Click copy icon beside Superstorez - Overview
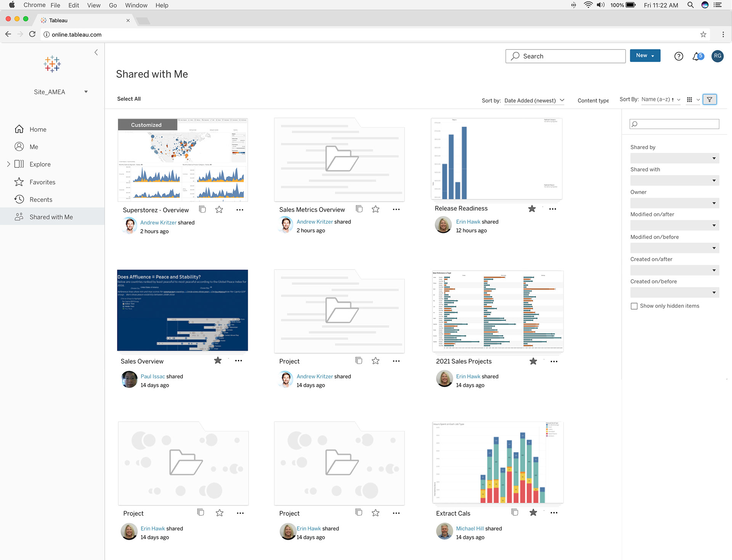 (202, 209)
